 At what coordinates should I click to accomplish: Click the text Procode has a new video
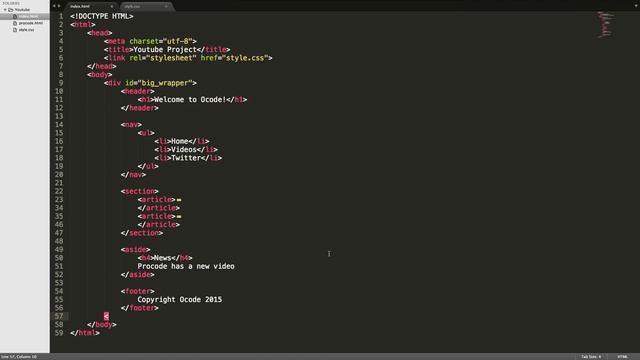pos(186,267)
